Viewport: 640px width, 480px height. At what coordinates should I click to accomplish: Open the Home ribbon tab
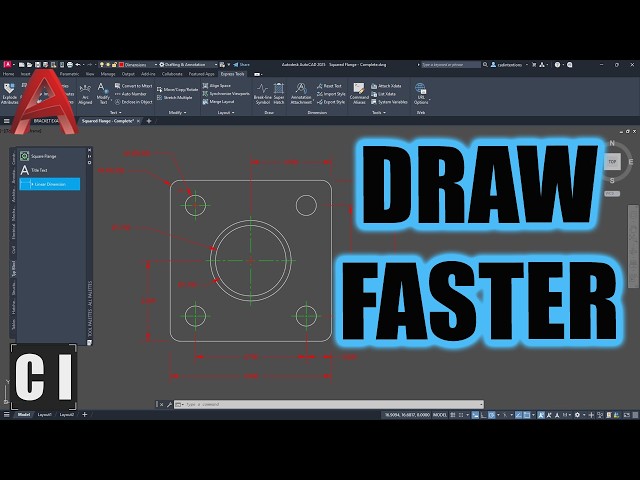[8, 74]
